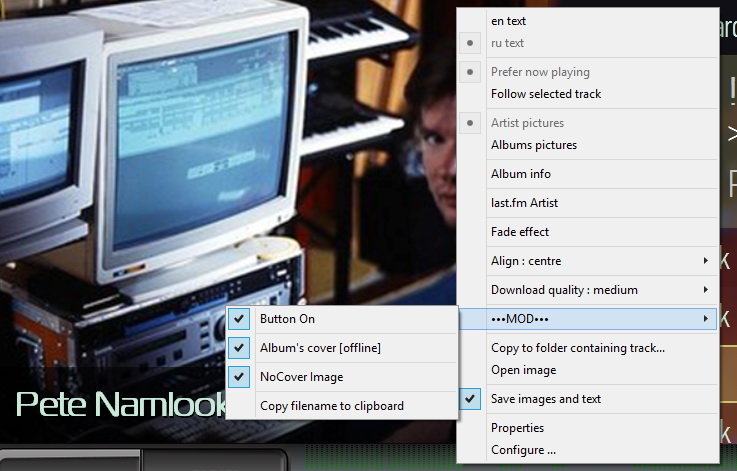The height and width of the screenshot is (471, 737).
Task: Open 'Properties' from the context menu
Action: 588,428
